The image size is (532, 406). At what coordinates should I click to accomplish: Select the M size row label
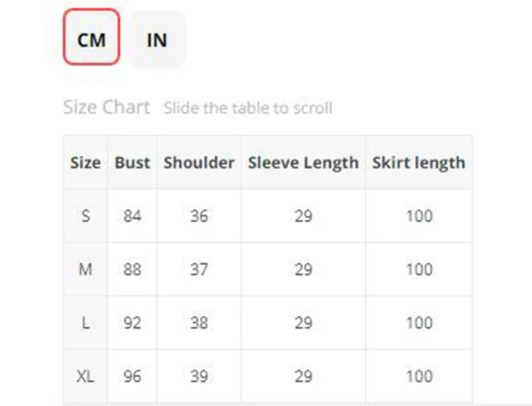click(x=86, y=269)
